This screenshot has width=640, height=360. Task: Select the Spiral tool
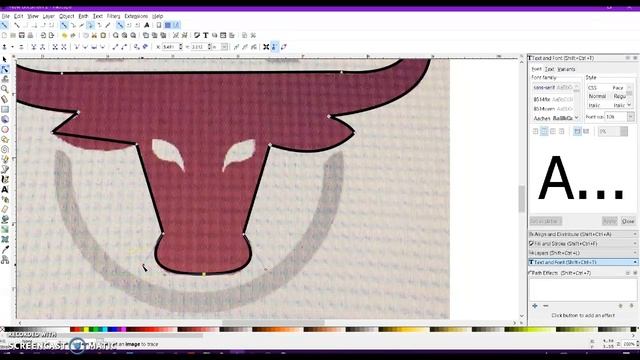(x=5, y=149)
